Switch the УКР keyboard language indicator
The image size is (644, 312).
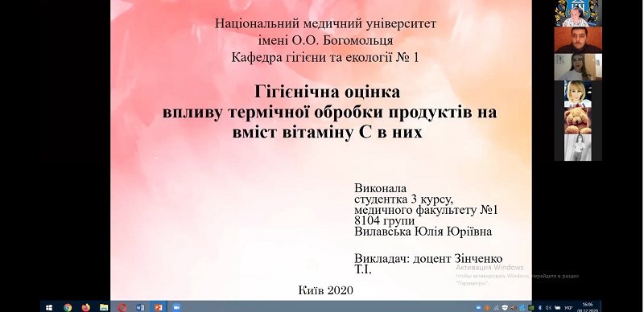pos(568,308)
